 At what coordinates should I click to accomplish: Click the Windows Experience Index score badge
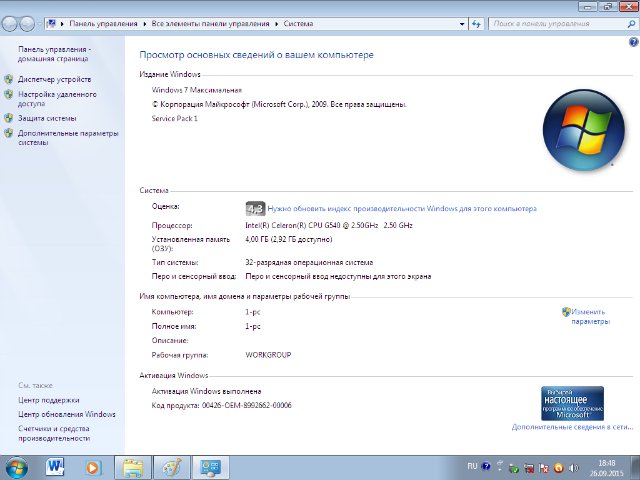pyautogui.click(x=255, y=208)
